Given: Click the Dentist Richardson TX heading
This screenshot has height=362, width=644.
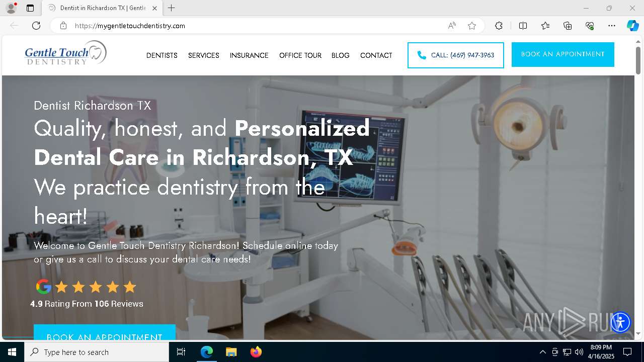Looking at the screenshot, I should tap(93, 106).
